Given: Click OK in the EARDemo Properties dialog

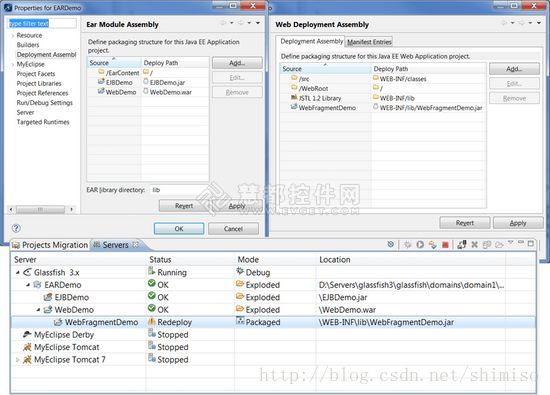Looking at the screenshot, I should click(179, 229).
